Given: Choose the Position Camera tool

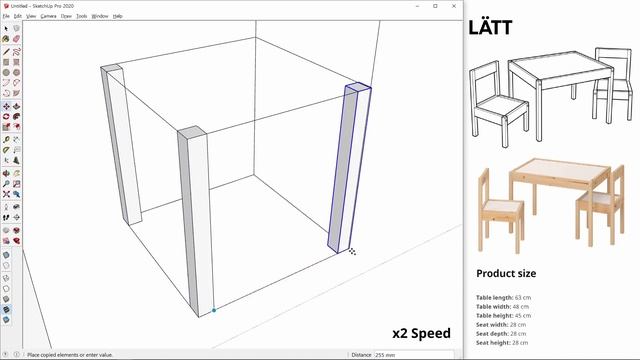Looking at the screenshot, I should click(6, 207).
